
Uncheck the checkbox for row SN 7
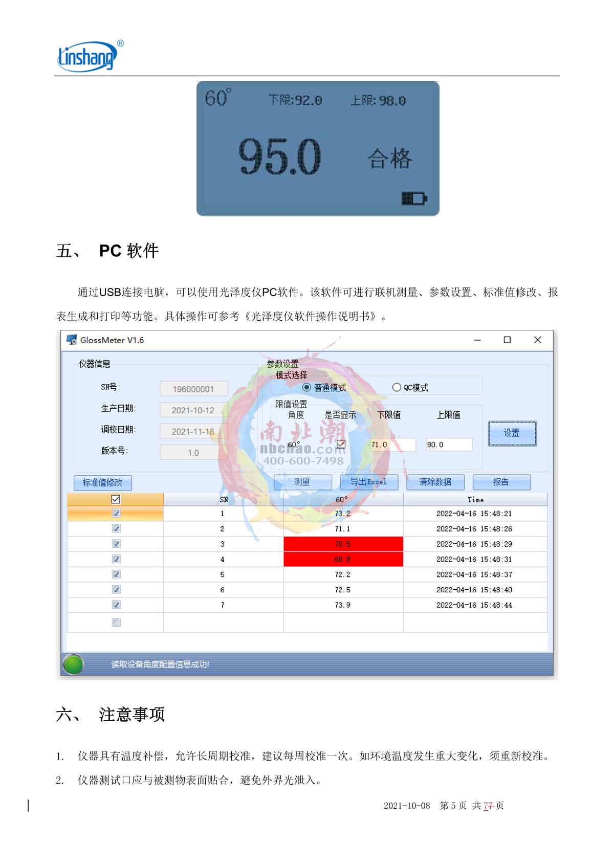point(116,605)
